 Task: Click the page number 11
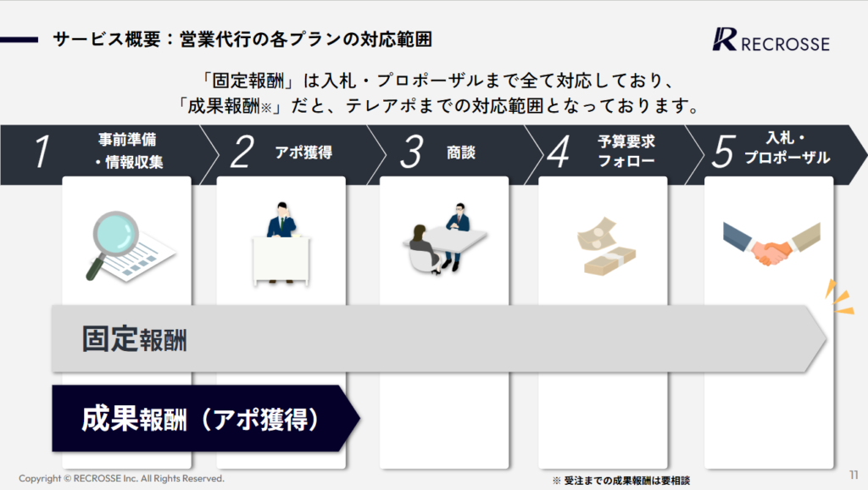pos(854,475)
